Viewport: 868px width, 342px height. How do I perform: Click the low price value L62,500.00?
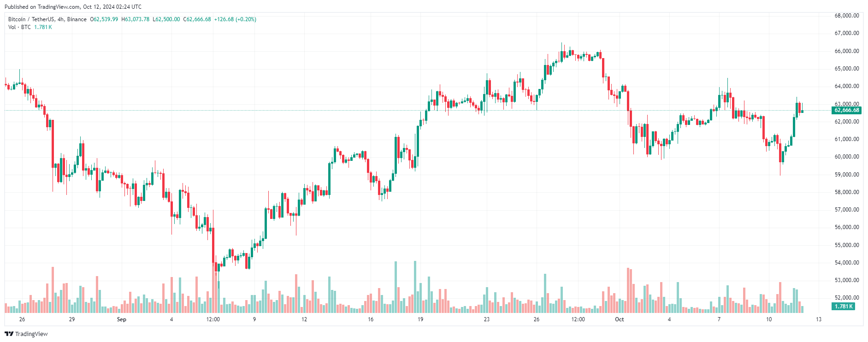[166, 19]
